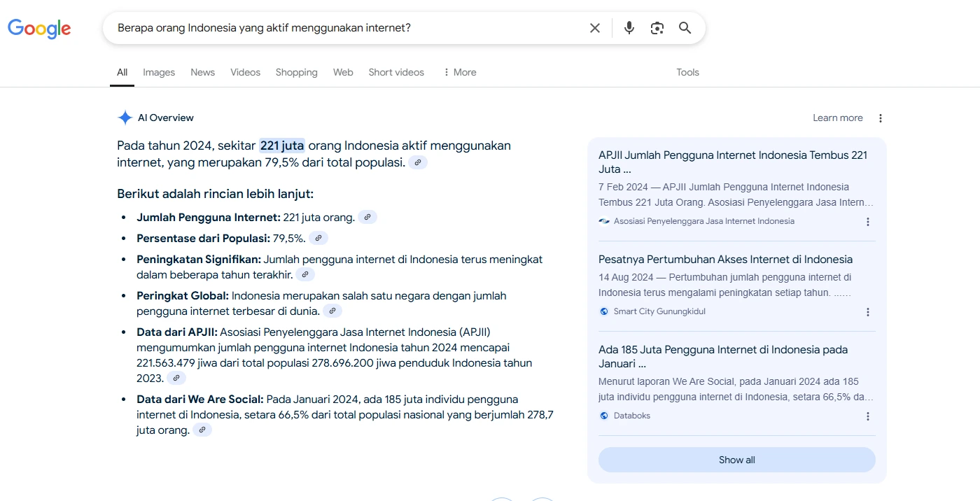Click the 'Data dari APJII:' bold label
Screen dimensions: 980x501
pos(177,332)
